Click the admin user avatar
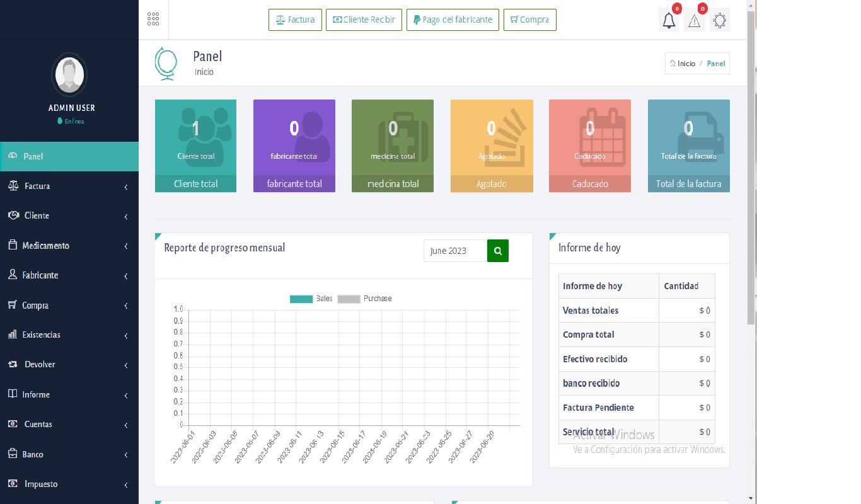Screen dimensions: 861x504 69,74
